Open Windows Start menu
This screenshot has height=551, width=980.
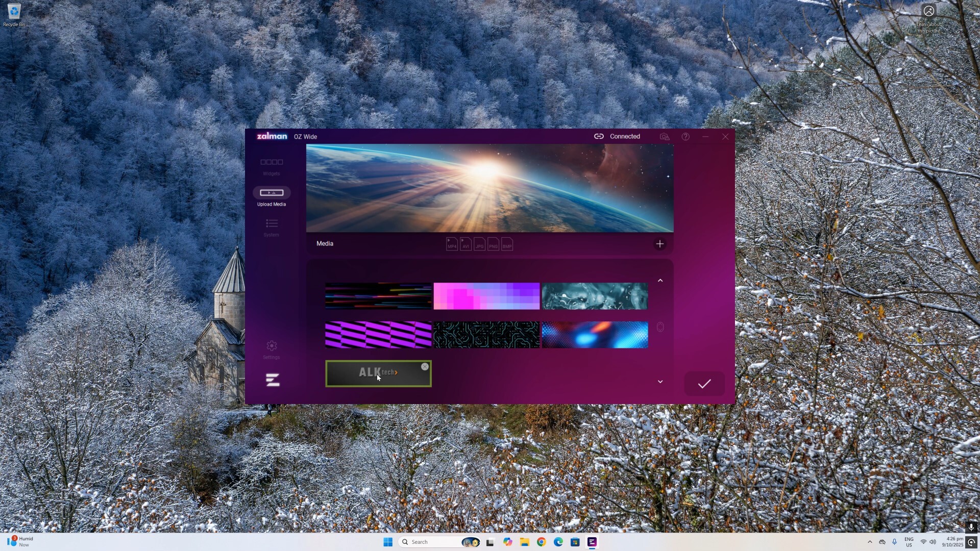pyautogui.click(x=388, y=542)
